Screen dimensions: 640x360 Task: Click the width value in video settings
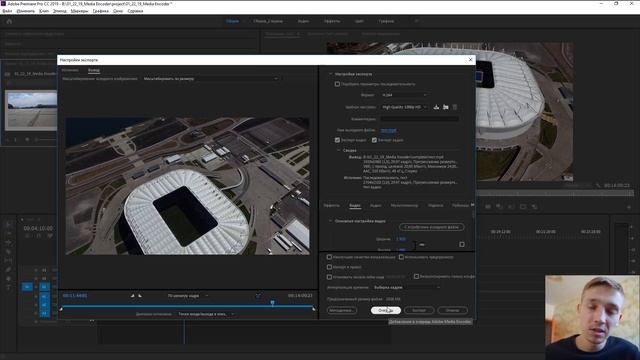401,239
